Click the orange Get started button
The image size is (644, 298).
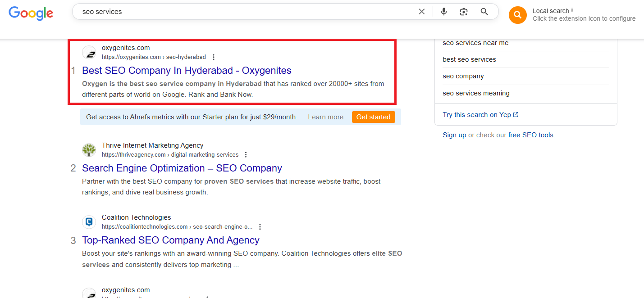click(x=374, y=117)
